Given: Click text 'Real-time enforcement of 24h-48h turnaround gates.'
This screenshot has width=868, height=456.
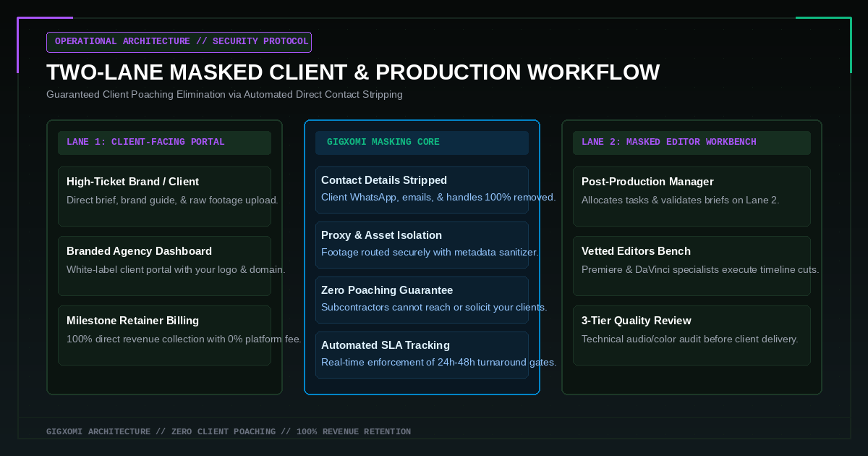Looking at the screenshot, I should tap(439, 363).
